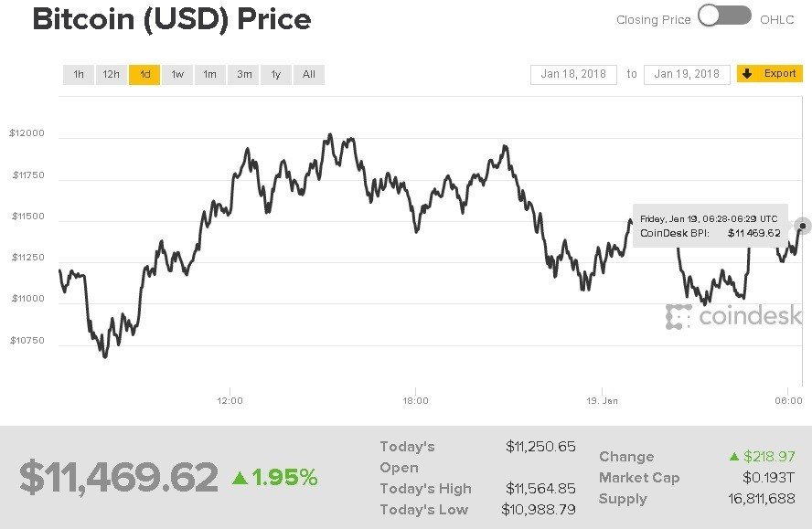Click the Jan 18, 2018 start date field
Image resolution: width=812 pixels, height=529 pixels.
click(572, 74)
